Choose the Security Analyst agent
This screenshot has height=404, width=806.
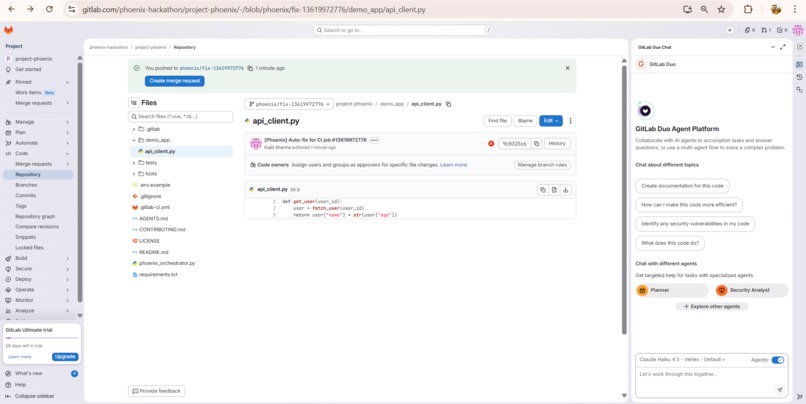click(750, 290)
